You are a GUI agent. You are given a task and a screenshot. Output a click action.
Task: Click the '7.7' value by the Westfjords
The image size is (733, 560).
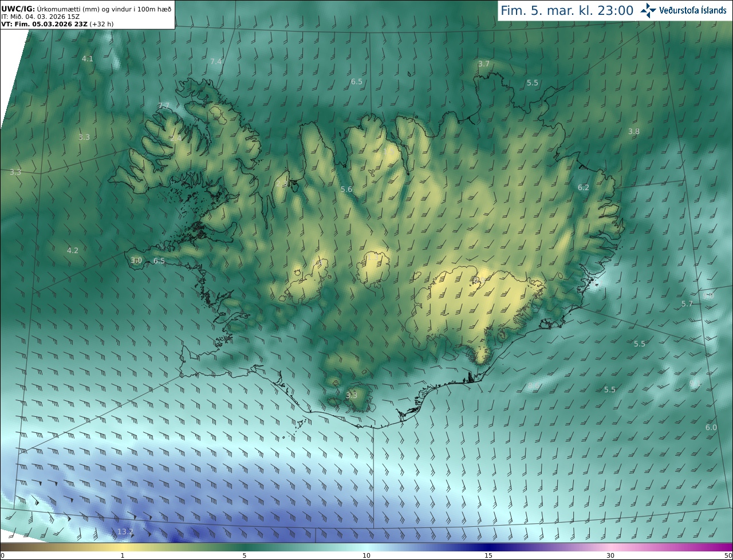(x=164, y=105)
